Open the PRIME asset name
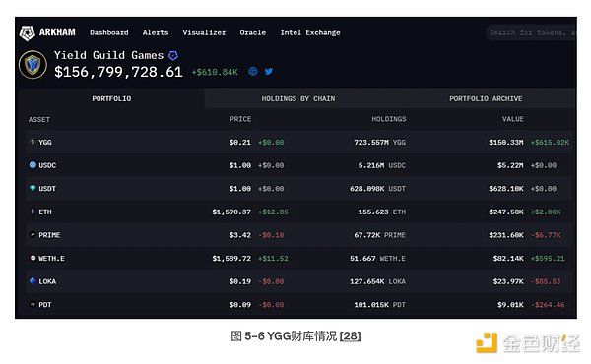This screenshot has height=364, width=591. coord(49,235)
